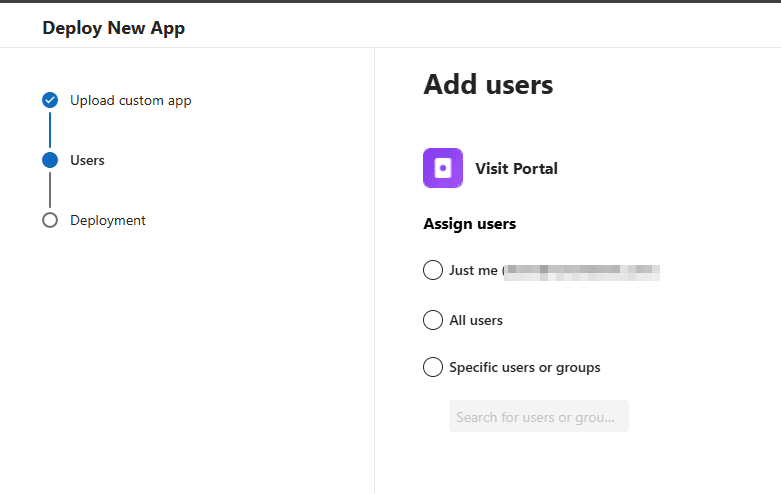Click the filled blue Users step indicator
The height and width of the screenshot is (494, 781).
(x=50, y=160)
